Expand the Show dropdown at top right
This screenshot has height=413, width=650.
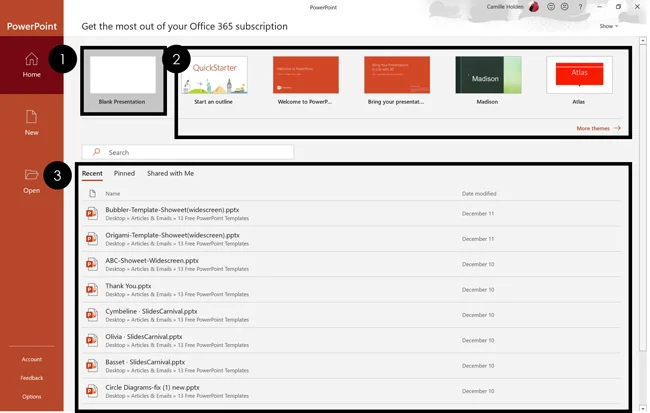pos(609,26)
